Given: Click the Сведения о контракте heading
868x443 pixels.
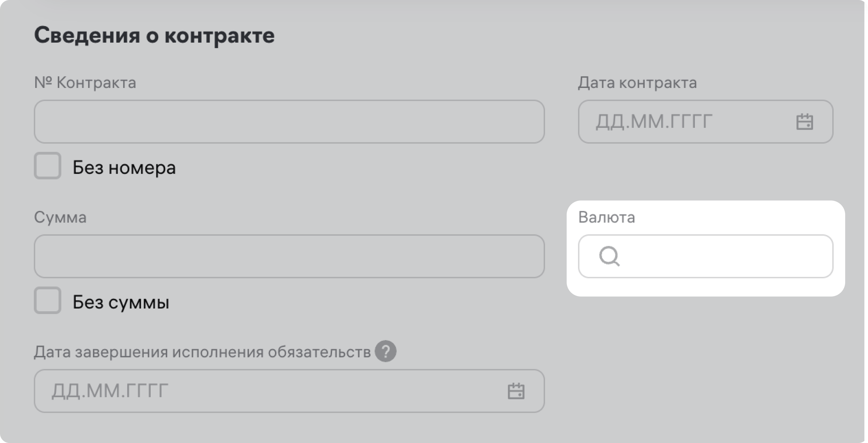Looking at the screenshot, I should [x=154, y=35].
